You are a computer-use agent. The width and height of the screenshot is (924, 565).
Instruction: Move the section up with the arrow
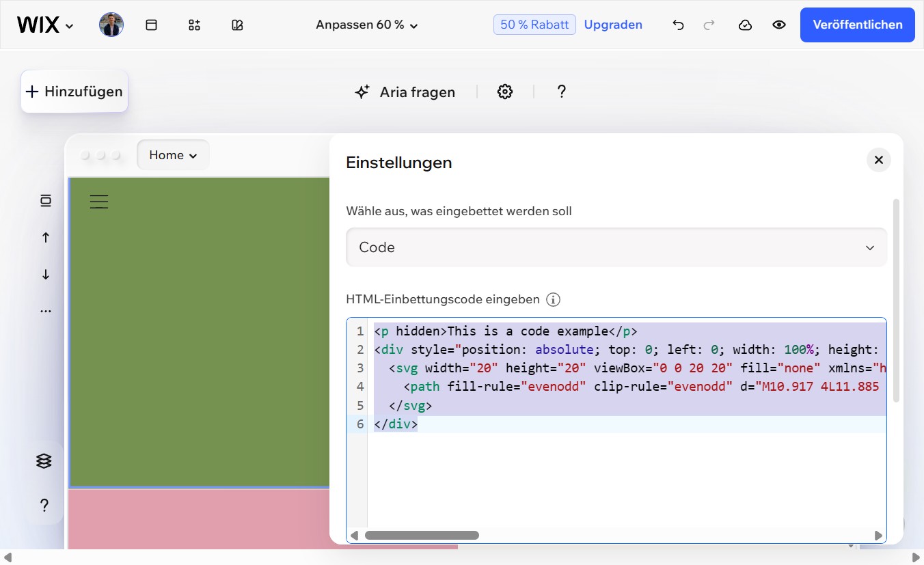(x=46, y=237)
